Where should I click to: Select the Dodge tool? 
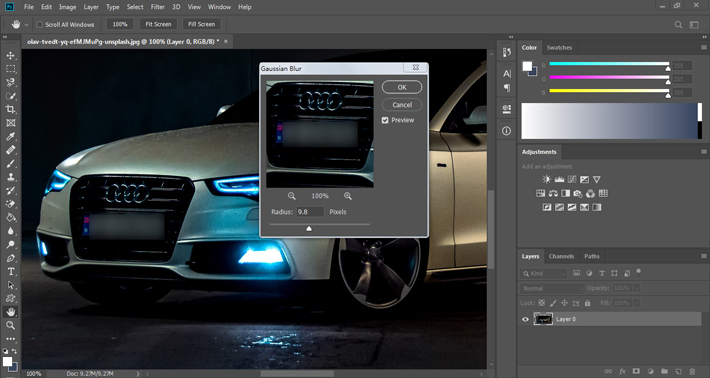pos(10,244)
